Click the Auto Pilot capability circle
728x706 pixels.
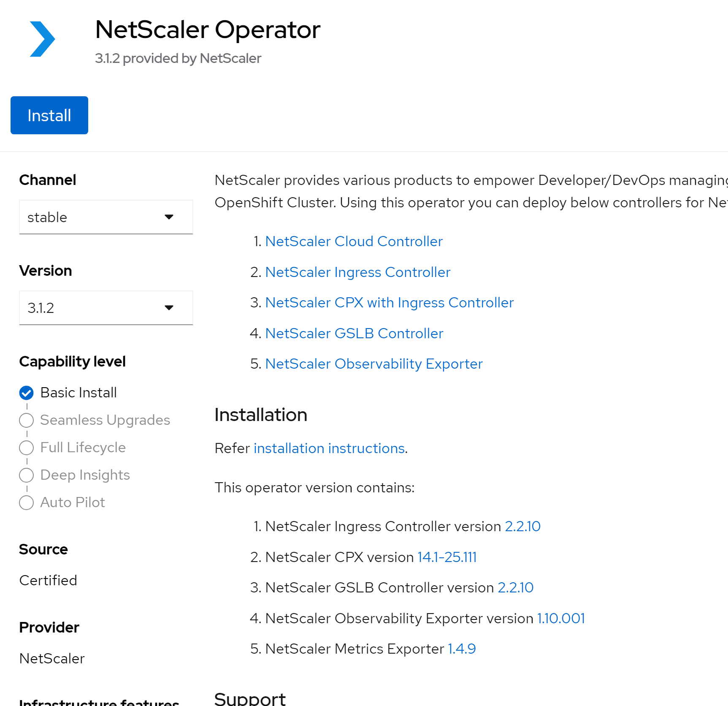pos(27,502)
